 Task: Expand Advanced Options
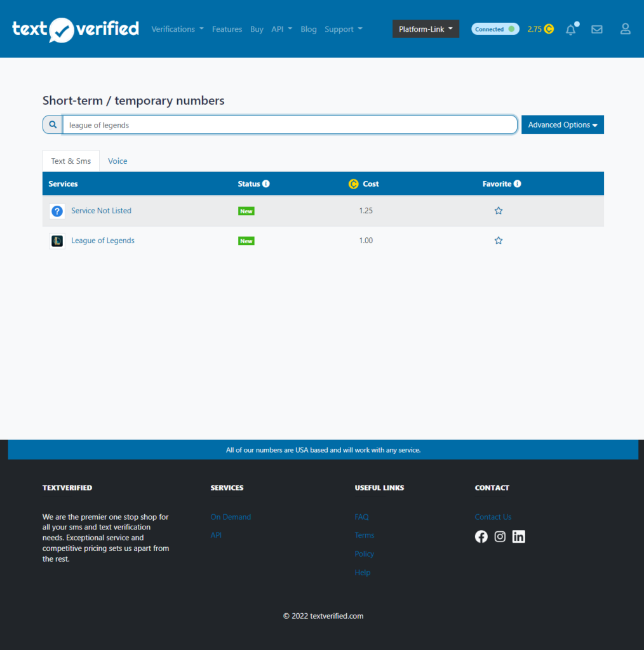click(x=562, y=125)
